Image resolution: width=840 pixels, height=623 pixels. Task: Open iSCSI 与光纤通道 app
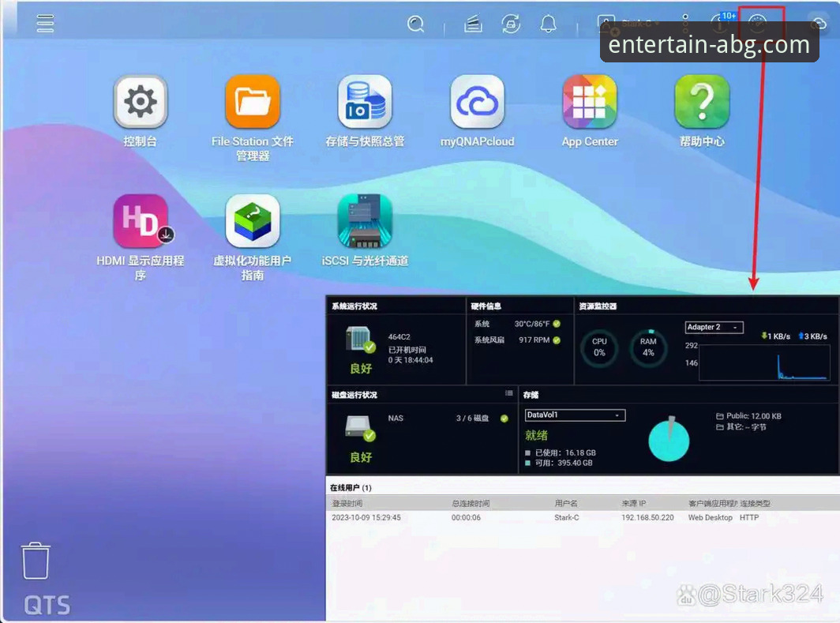[365, 221]
